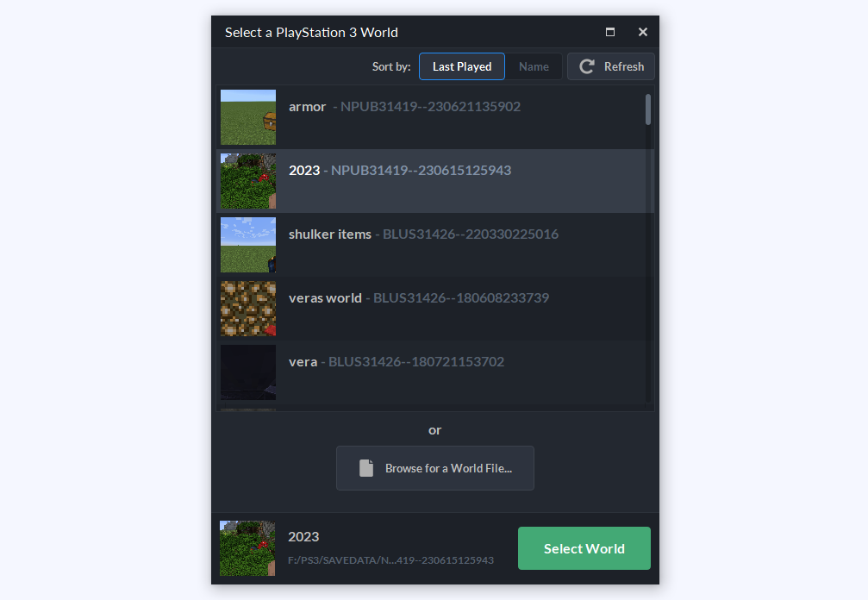The image size is (868, 600).
Task: Click the selected 2023 preview thumbnail at bottom
Action: (x=247, y=548)
